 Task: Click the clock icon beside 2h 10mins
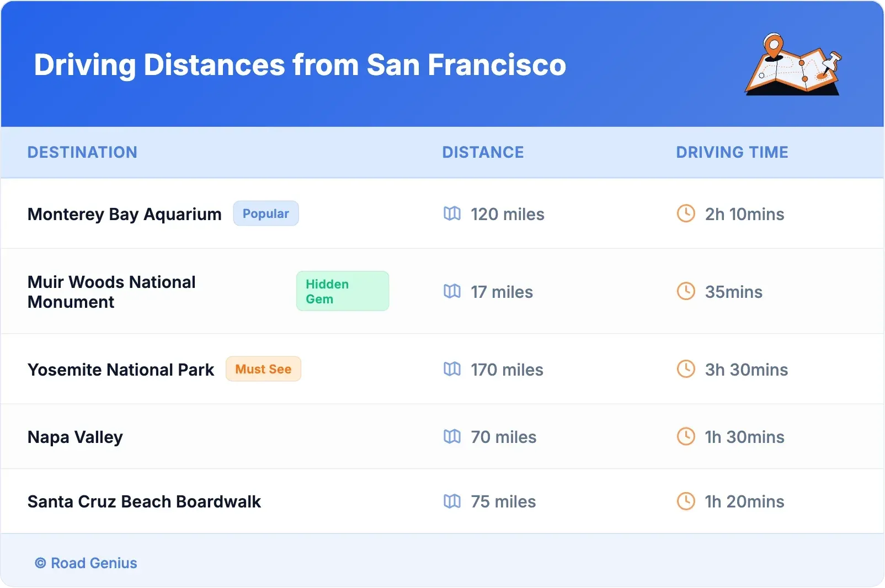(686, 213)
